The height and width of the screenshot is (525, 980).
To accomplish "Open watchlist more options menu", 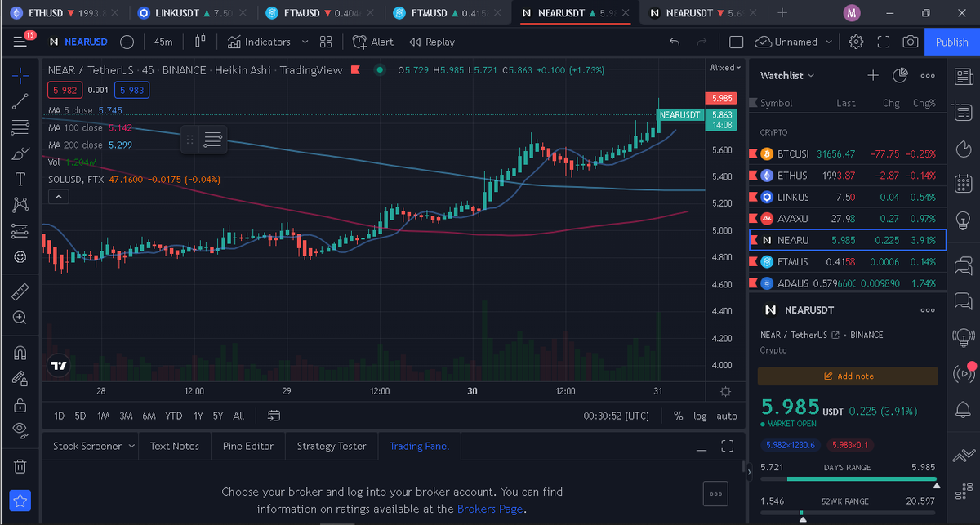I will pyautogui.click(x=928, y=75).
